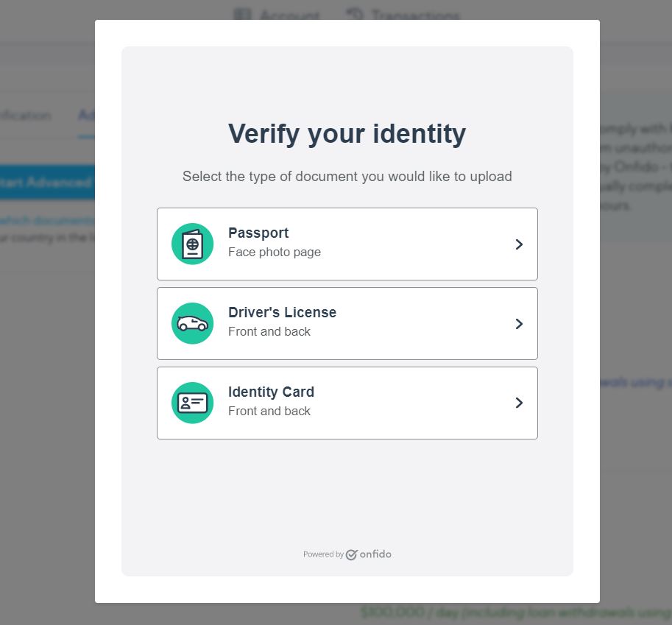Click the 'Face photo page' subtitle

tap(275, 252)
